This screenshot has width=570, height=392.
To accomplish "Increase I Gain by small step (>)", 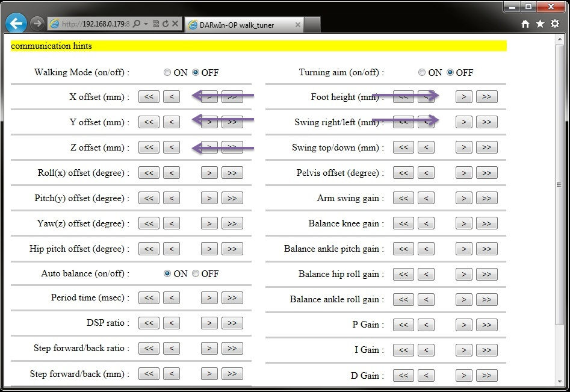I will click(x=464, y=350).
